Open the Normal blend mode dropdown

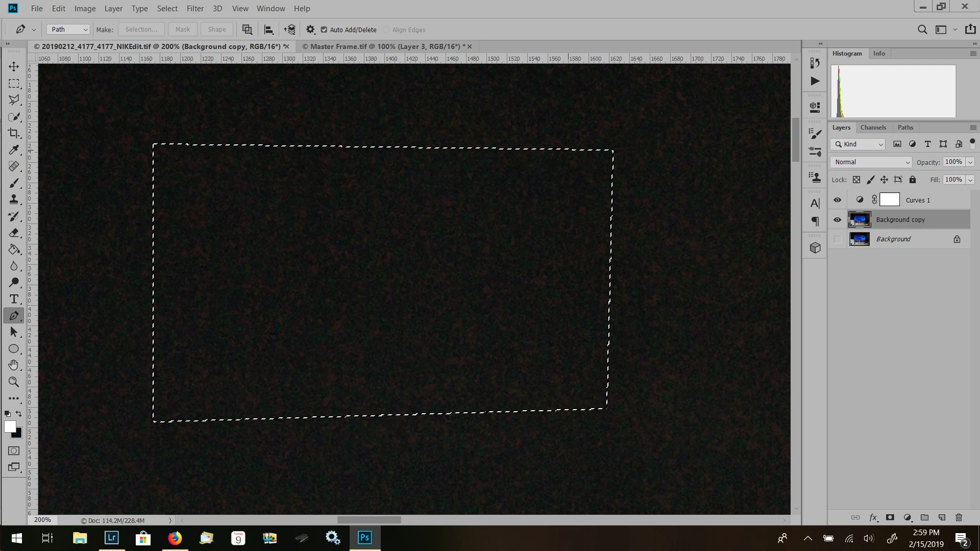coord(871,162)
